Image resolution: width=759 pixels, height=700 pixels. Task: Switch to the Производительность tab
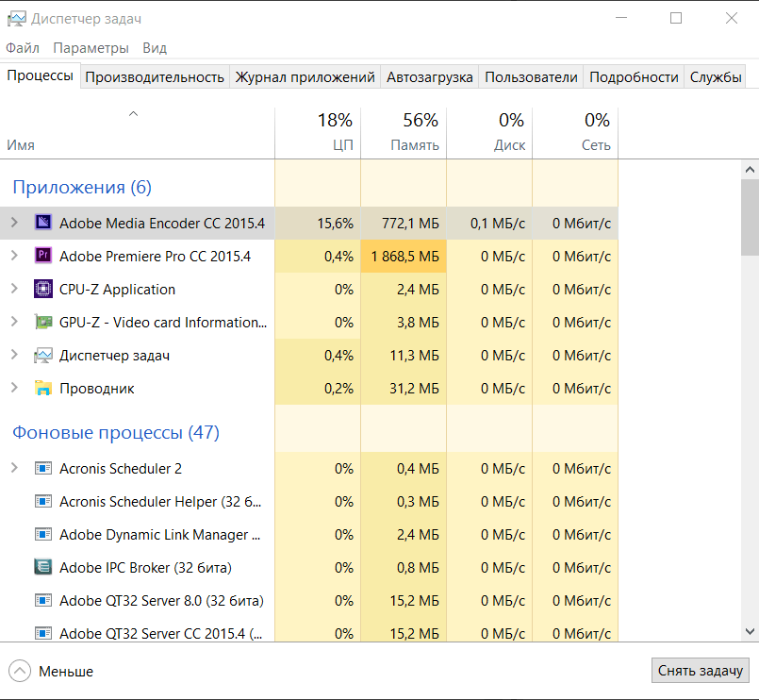[x=155, y=77]
